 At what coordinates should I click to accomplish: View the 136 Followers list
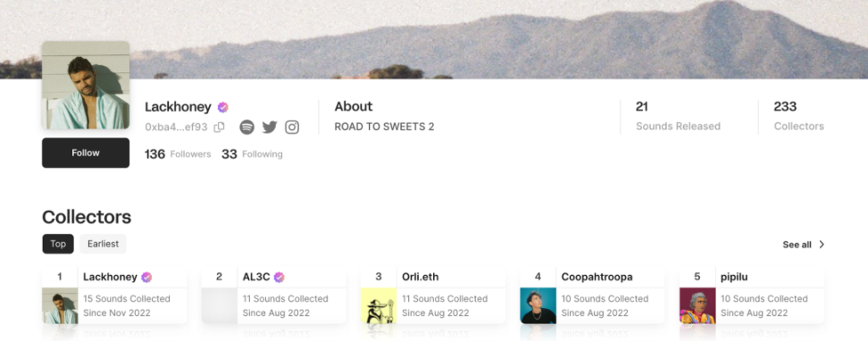tap(178, 154)
